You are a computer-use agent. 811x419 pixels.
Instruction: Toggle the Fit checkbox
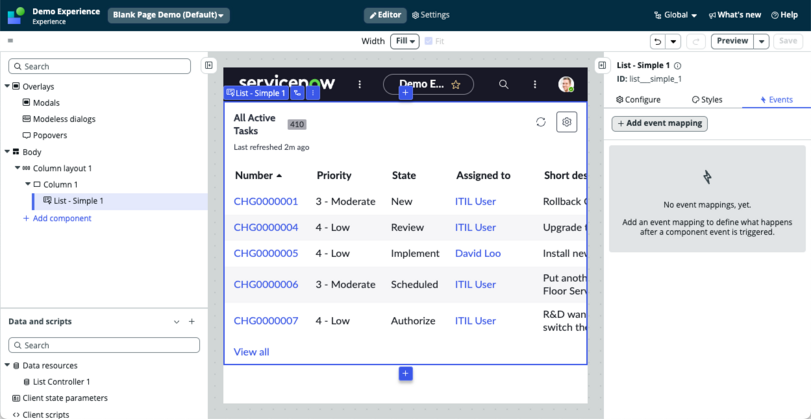[428, 41]
